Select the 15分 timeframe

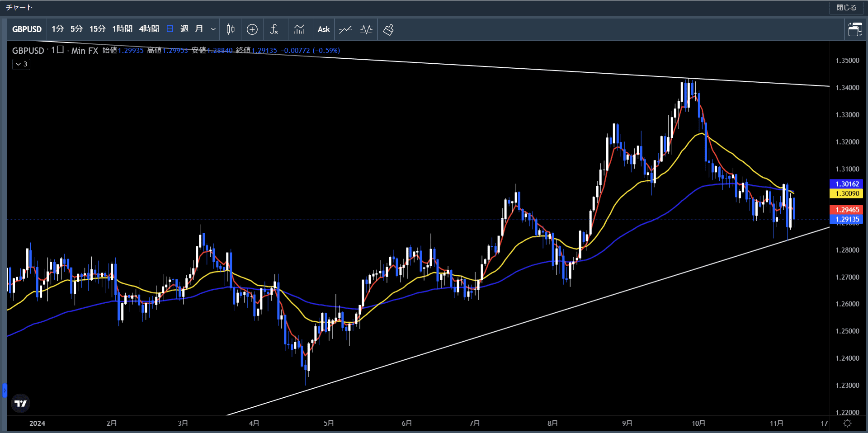click(97, 29)
